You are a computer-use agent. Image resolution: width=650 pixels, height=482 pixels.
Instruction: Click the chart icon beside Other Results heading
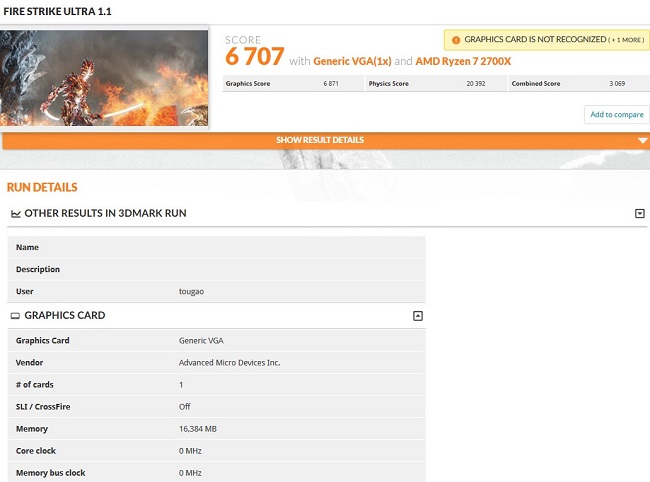point(16,214)
